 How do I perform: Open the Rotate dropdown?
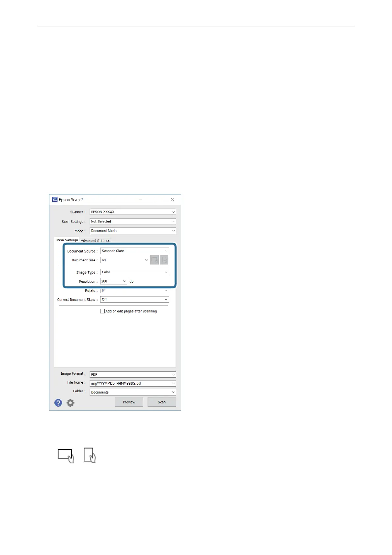pos(134,291)
